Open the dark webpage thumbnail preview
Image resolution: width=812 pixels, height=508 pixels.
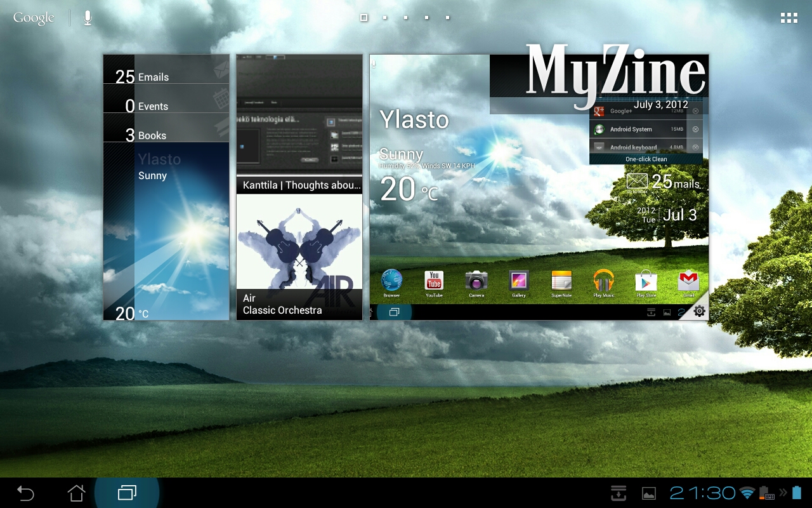point(299,114)
